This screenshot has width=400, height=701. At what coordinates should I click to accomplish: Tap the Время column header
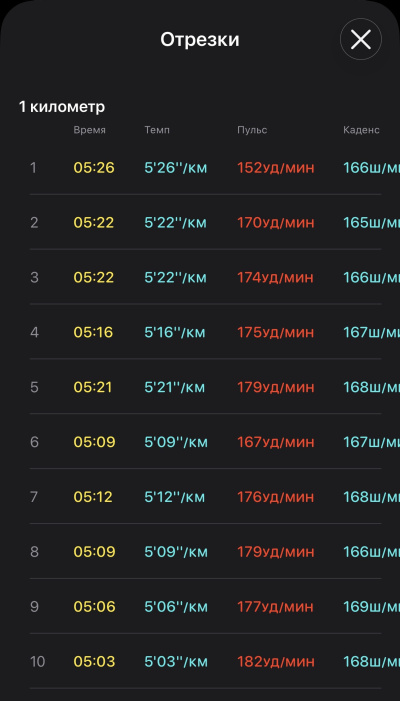[89, 130]
